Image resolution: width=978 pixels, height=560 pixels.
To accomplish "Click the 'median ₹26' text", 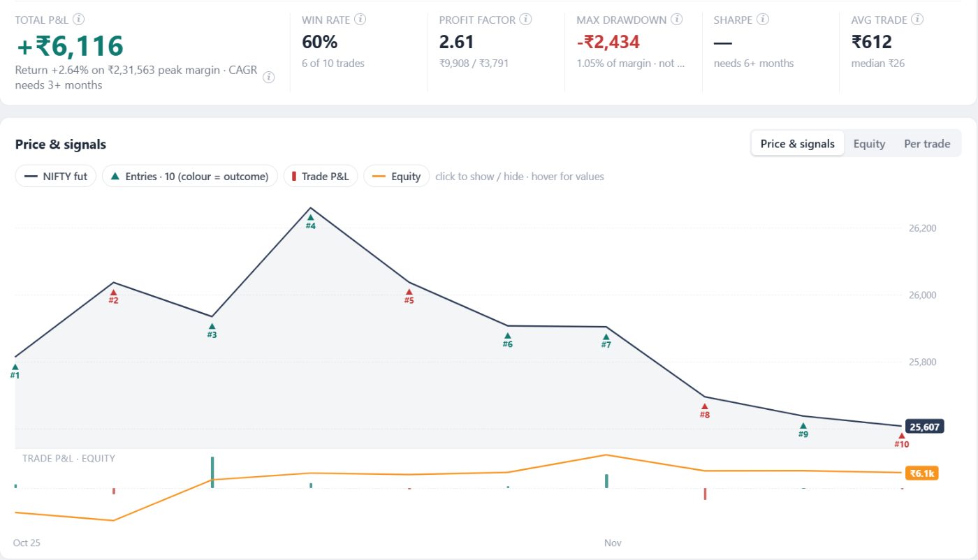I will (x=877, y=64).
